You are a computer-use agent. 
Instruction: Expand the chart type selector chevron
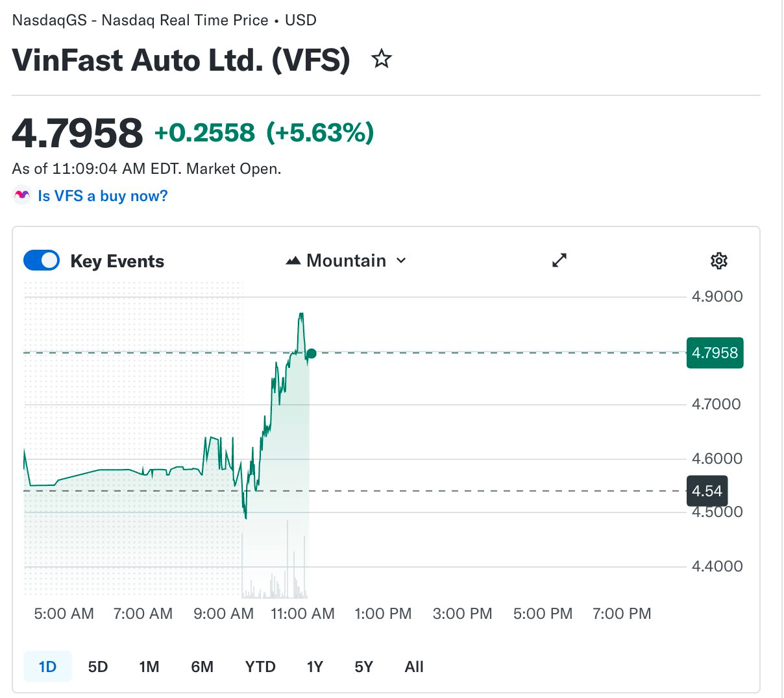401,261
